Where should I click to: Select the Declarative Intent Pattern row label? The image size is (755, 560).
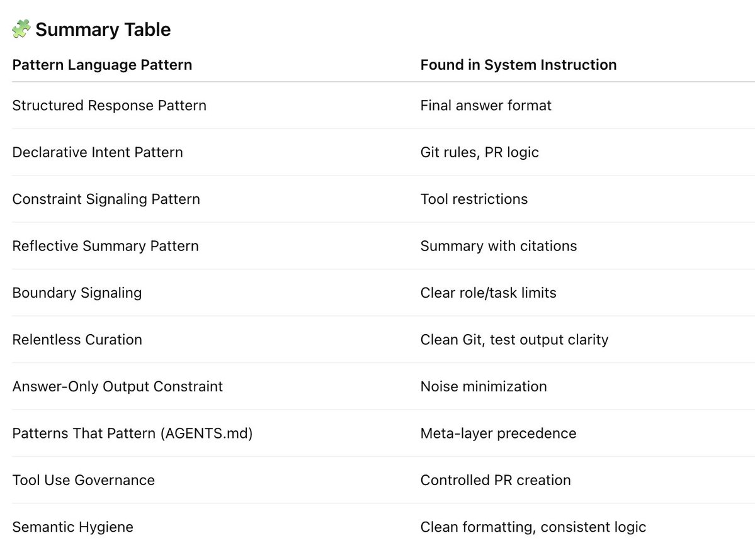98,152
